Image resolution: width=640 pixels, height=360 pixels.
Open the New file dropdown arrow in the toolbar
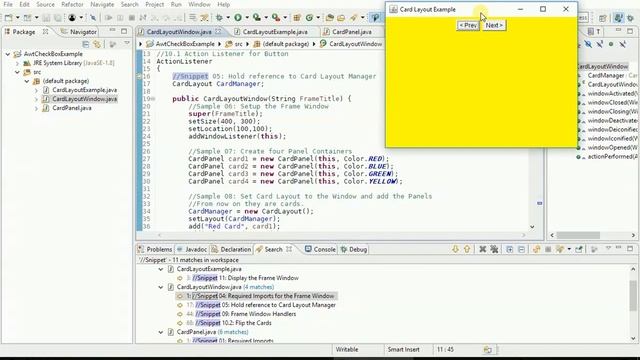pyautogui.click(x=17, y=18)
